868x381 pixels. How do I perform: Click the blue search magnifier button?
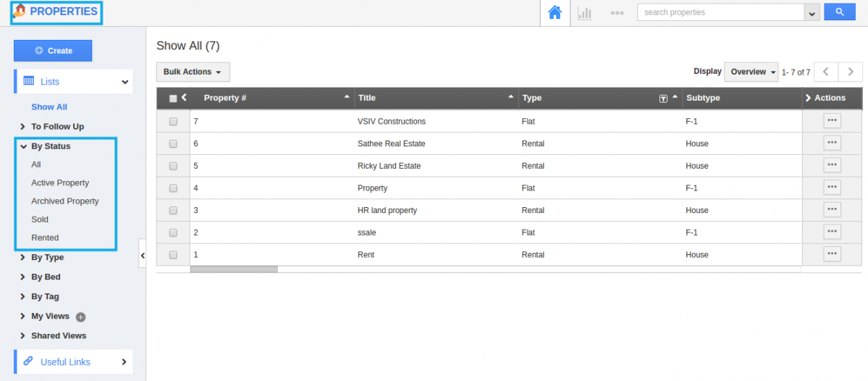[840, 12]
